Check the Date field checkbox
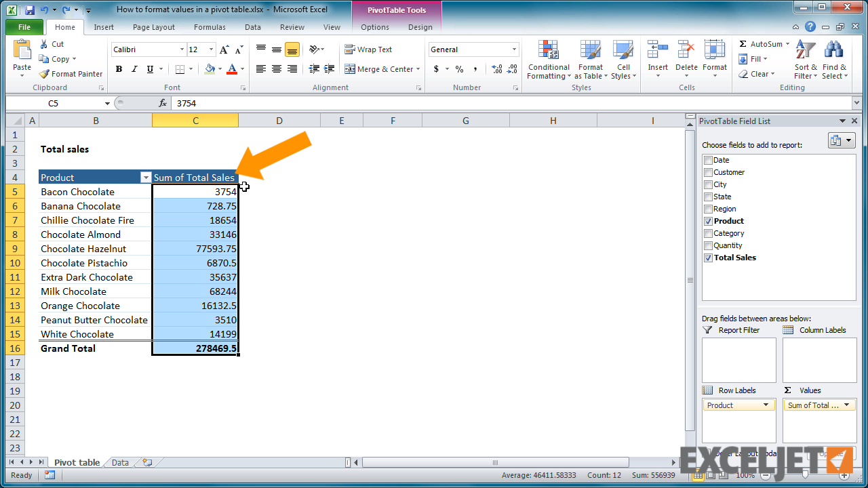Screen dimensions: 868x488 [x=708, y=159]
